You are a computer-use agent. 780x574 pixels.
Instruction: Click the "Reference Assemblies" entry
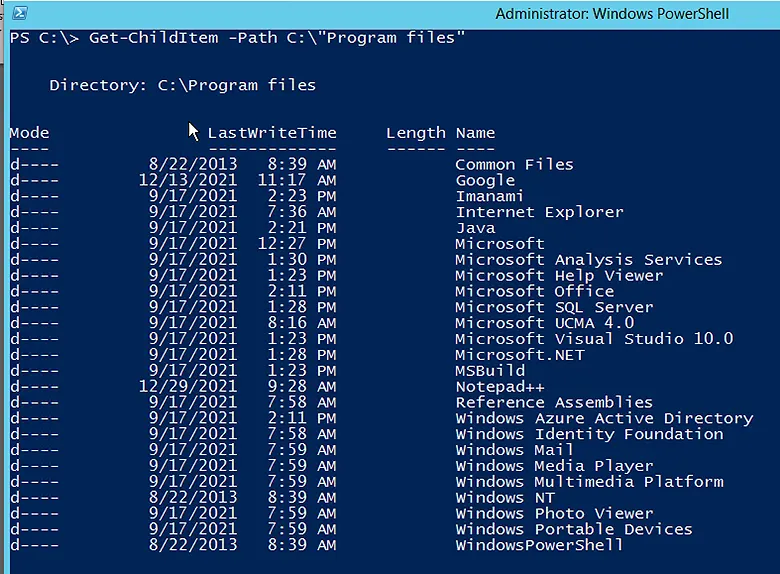click(554, 402)
